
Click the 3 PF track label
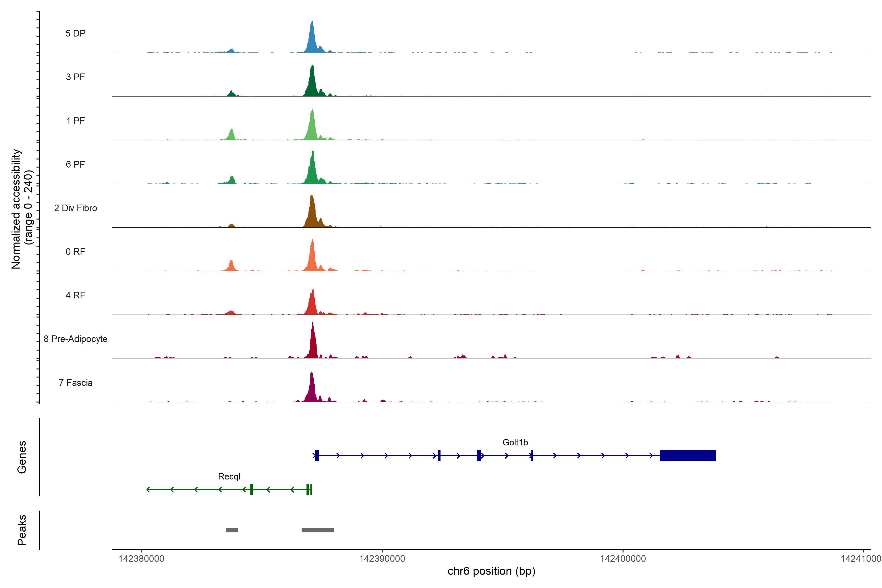coord(75,77)
